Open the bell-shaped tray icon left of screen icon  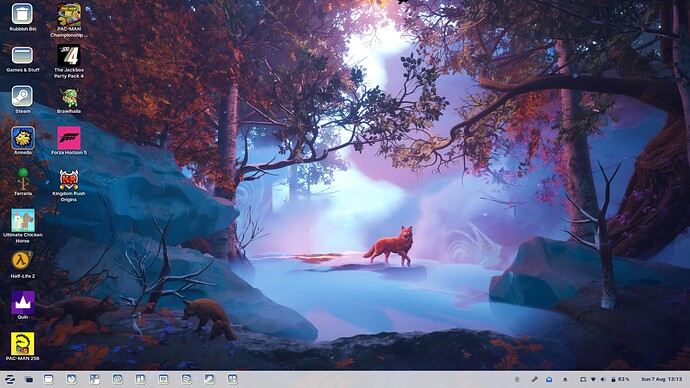click(x=565, y=379)
